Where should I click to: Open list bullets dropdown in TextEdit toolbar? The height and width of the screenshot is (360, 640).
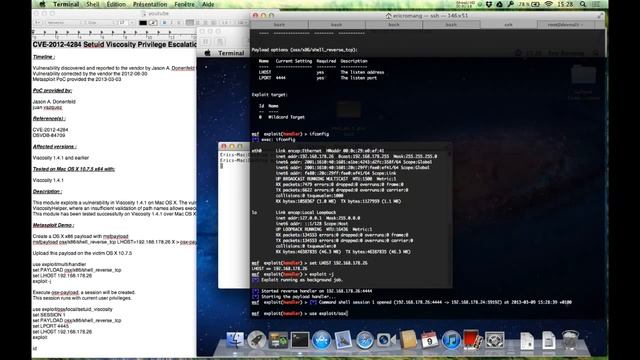click(242, 23)
